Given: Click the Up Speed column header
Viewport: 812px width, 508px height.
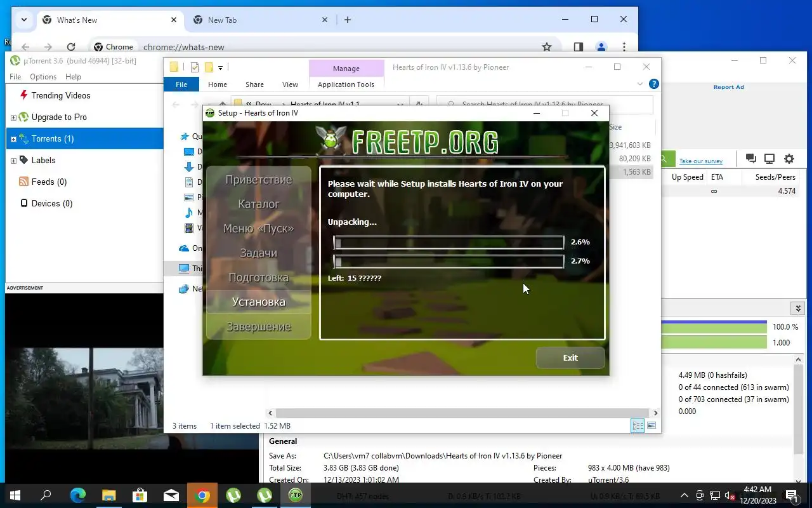Looking at the screenshot, I should 687,177.
